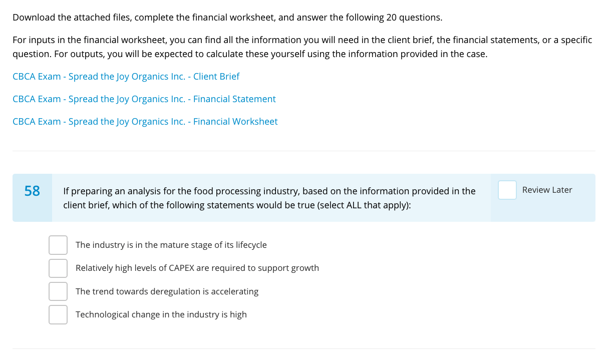The width and height of the screenshot is (605, 364).
Task: Download the Financial Worksheet file link
Action: pyautogui.click(x=145, y=122)
